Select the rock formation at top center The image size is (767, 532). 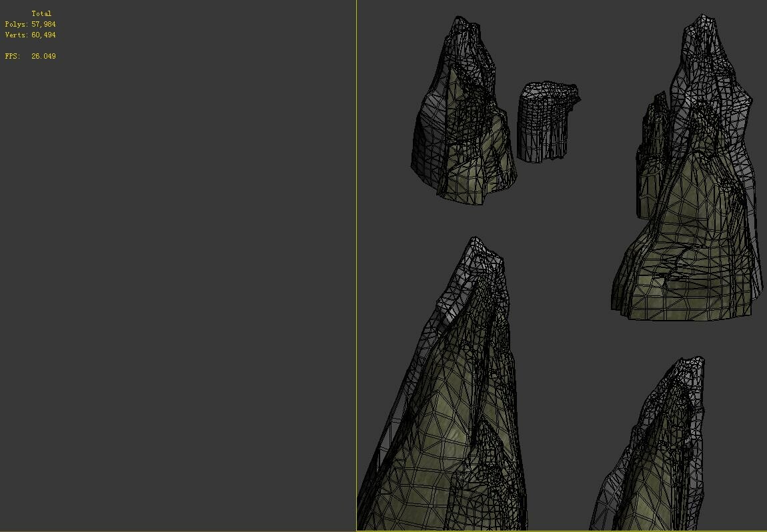coord(460,120)
